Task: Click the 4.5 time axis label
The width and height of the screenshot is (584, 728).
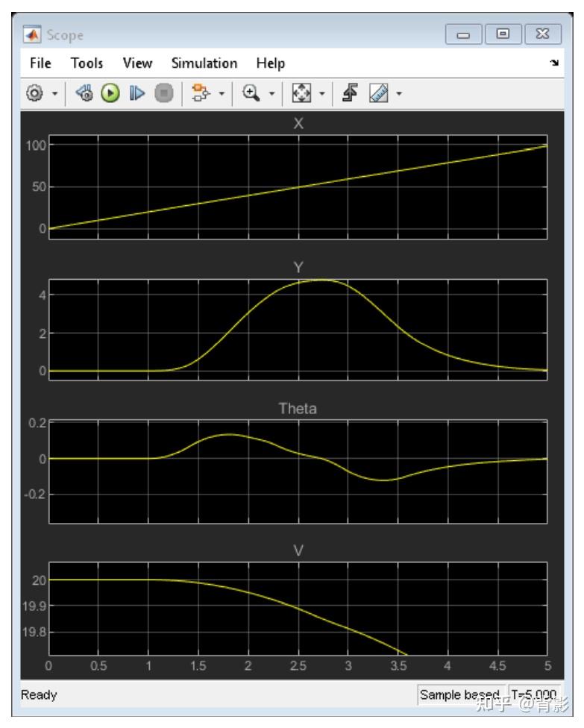Action: [x=497, y=666]
